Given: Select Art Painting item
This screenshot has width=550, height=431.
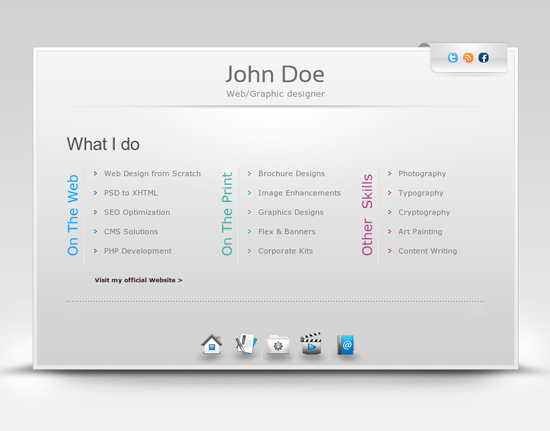Looking at the screenshot, I should point(420,231).
